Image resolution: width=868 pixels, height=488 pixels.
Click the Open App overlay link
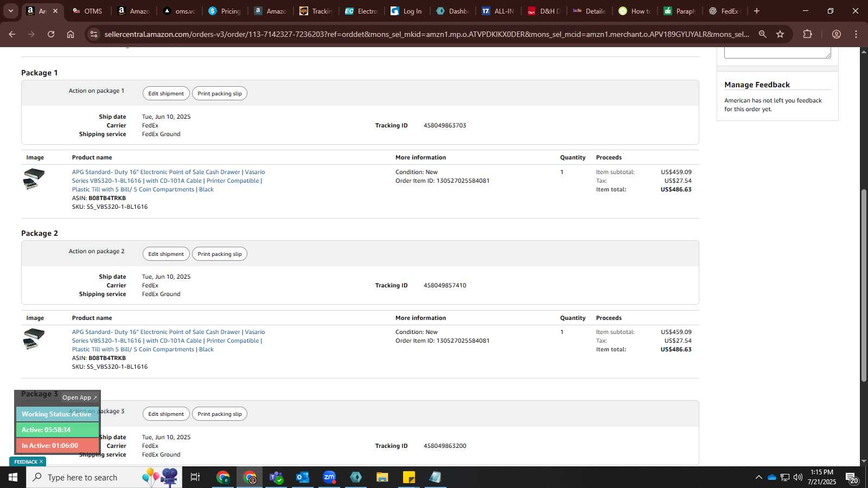pyautogui.click(x=79, y=397)
